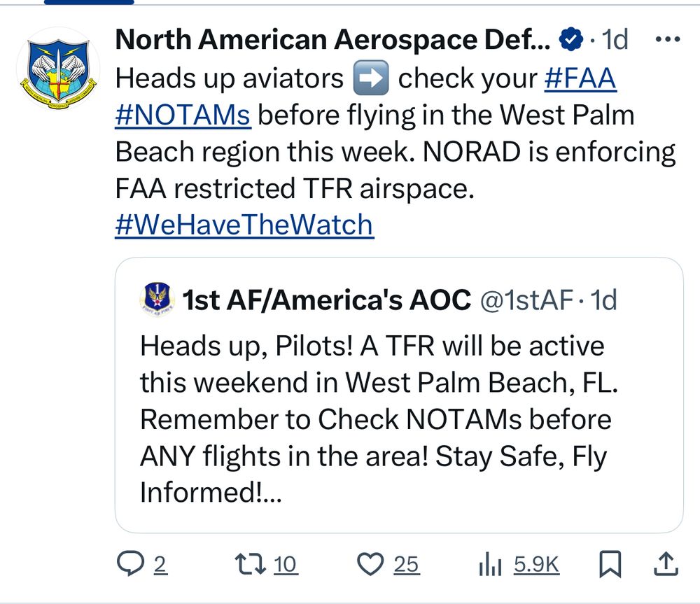Click the North American Aerospace Defense account name
Screen dimensions: 700x604
[332, 41]
